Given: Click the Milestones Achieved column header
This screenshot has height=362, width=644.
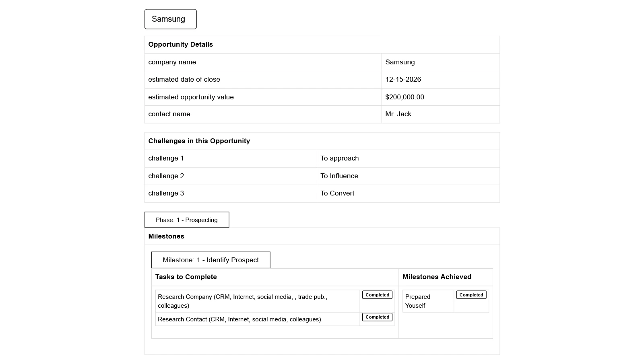Looking at the screenshot, I should (437, 277).
